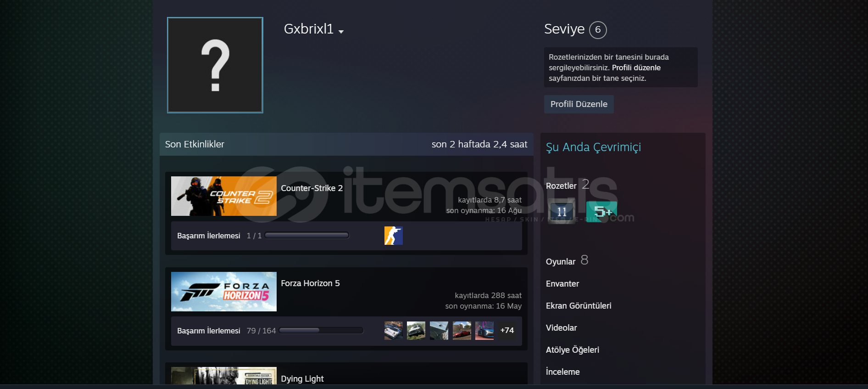868x389 pixels.
Task: Click second Forza achievement icon
Action: click(x=416, y=331)
